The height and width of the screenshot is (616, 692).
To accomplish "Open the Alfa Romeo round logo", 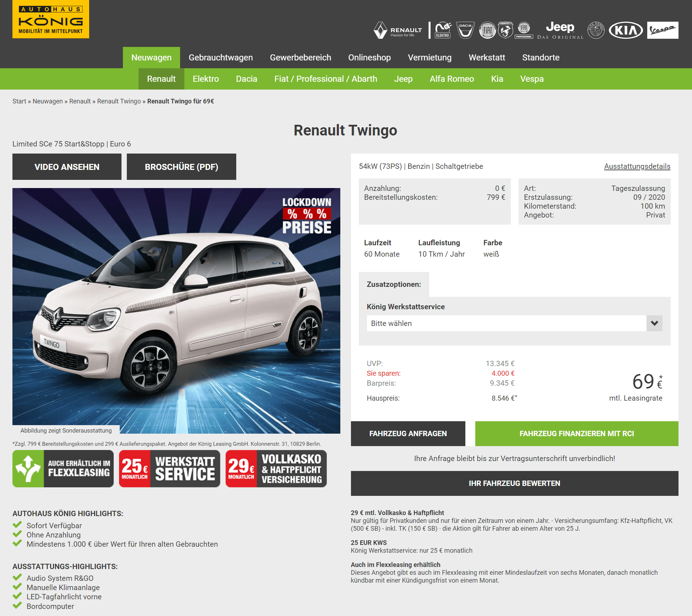I will coord(596,30).
